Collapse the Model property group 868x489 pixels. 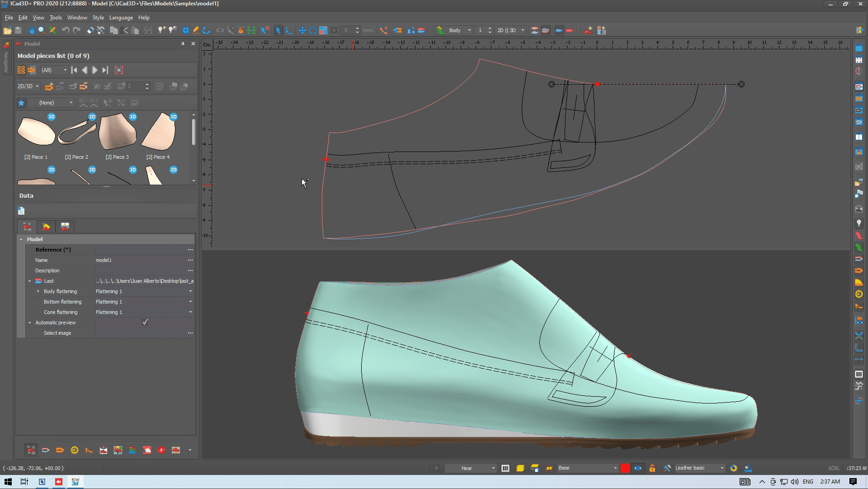pyautogui.click(x=21, y=239)
